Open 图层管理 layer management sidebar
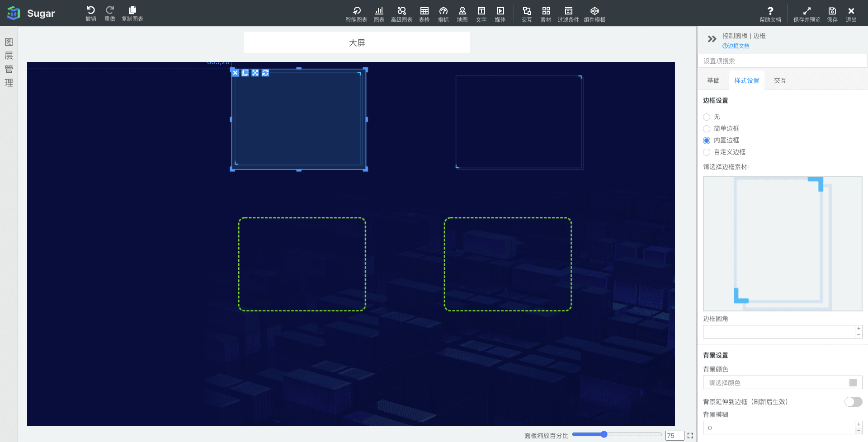This screenshot has height=442, width=868. click(x=9, y=62)
